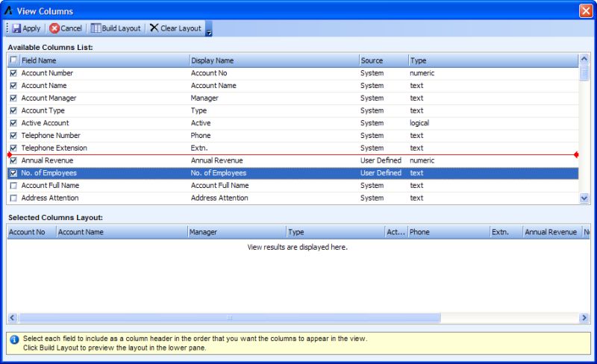
Task: Click 'logical' type cell
Action: click(419, 123)
